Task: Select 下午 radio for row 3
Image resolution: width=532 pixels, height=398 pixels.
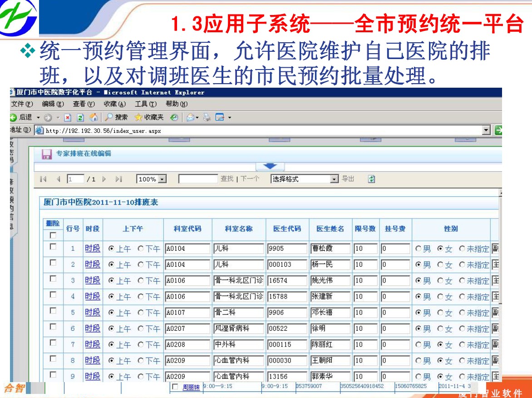Action: tap(141, 281)
